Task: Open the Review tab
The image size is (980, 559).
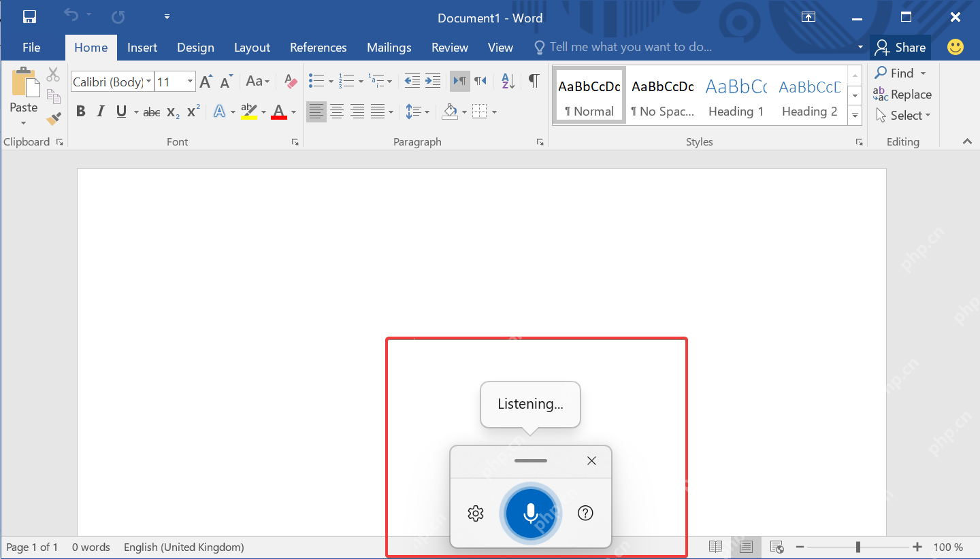Action: point(450,48)
